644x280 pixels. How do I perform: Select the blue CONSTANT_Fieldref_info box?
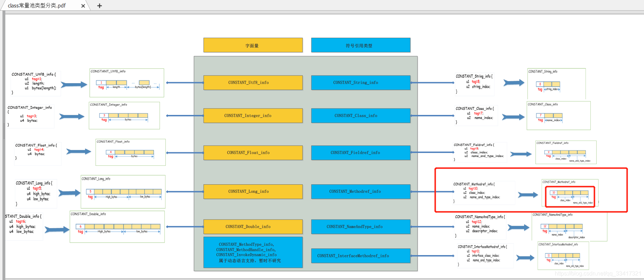(x=361, y=153)
